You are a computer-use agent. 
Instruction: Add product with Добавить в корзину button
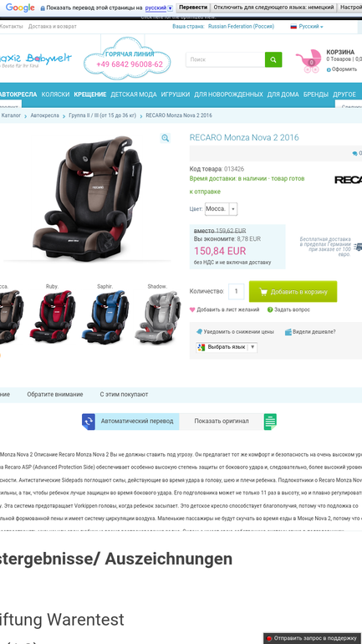(x=293, y=292)
